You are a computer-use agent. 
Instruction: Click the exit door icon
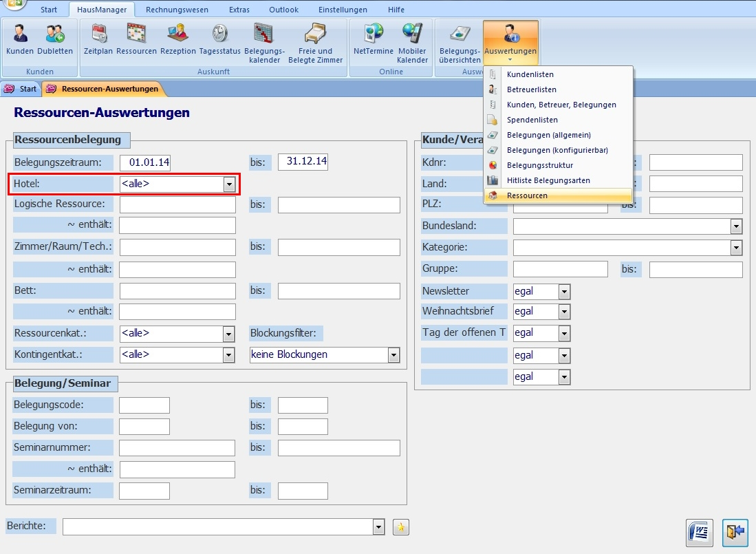(735, 532)
